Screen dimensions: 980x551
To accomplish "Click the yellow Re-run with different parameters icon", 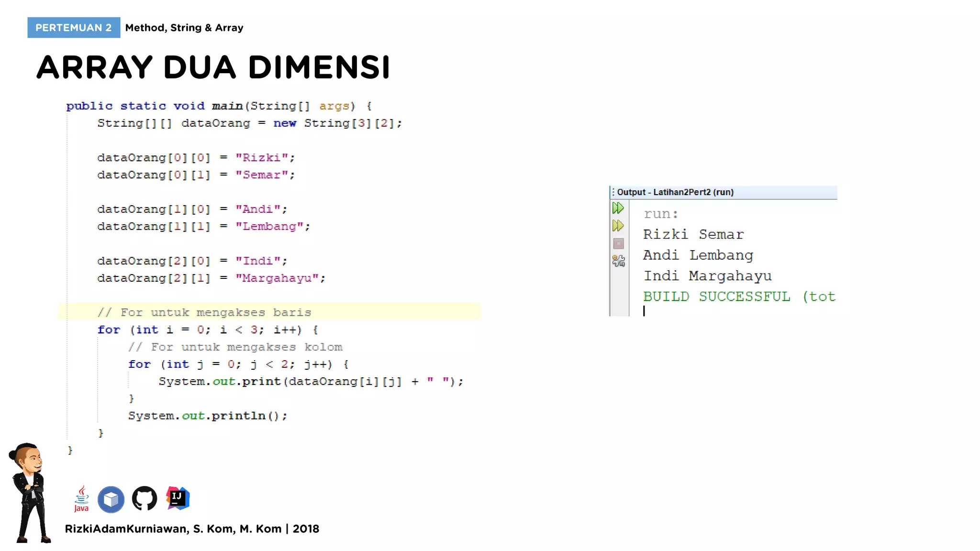I will (x=618, y=226).
